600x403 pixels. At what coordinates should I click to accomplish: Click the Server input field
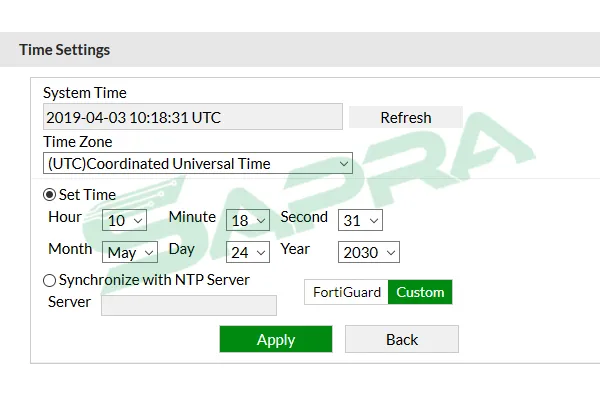pos(189,305)
